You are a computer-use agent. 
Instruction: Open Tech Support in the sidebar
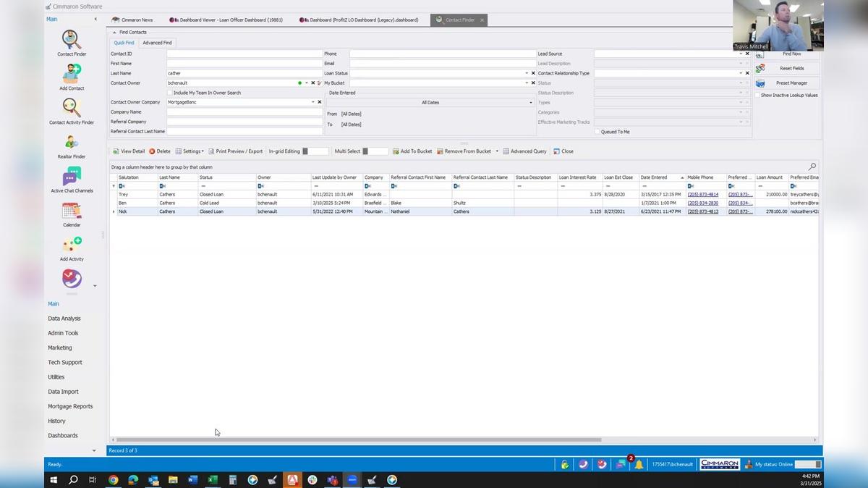point(65,362)
